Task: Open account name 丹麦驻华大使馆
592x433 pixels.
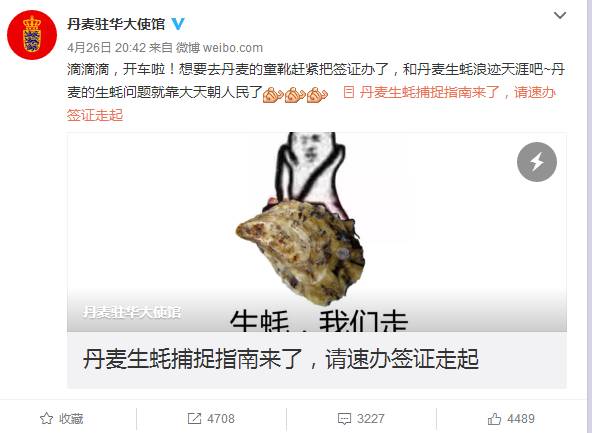Action: 116,24
